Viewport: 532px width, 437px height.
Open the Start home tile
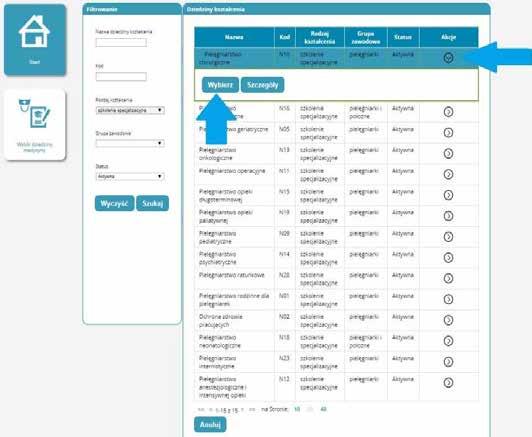pos(35,40)
